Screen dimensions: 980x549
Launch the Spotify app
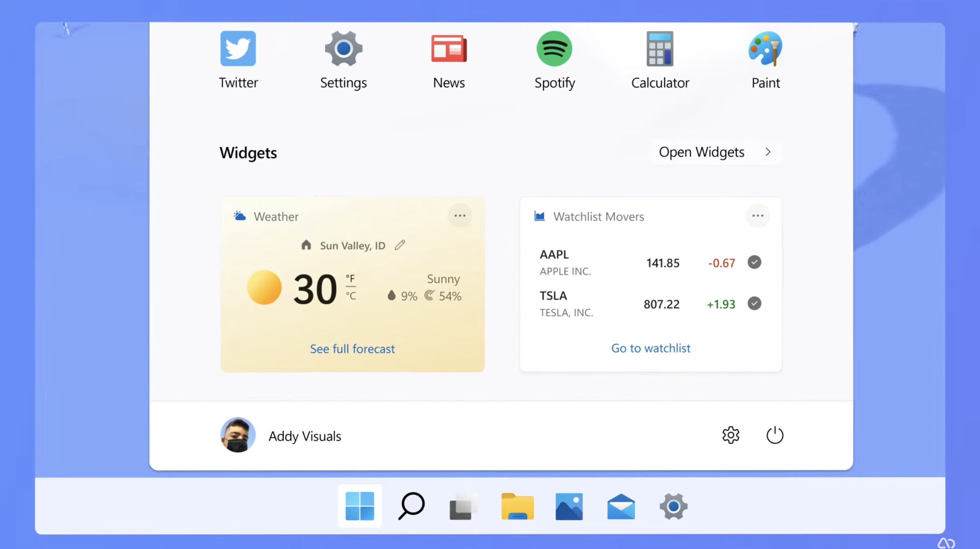tap(554, 49)
